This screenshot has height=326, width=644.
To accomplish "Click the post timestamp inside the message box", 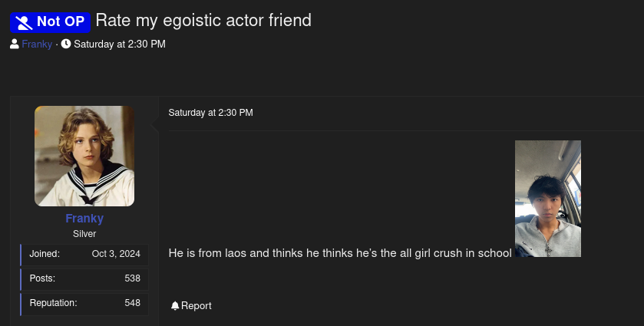I will (210, 113).
